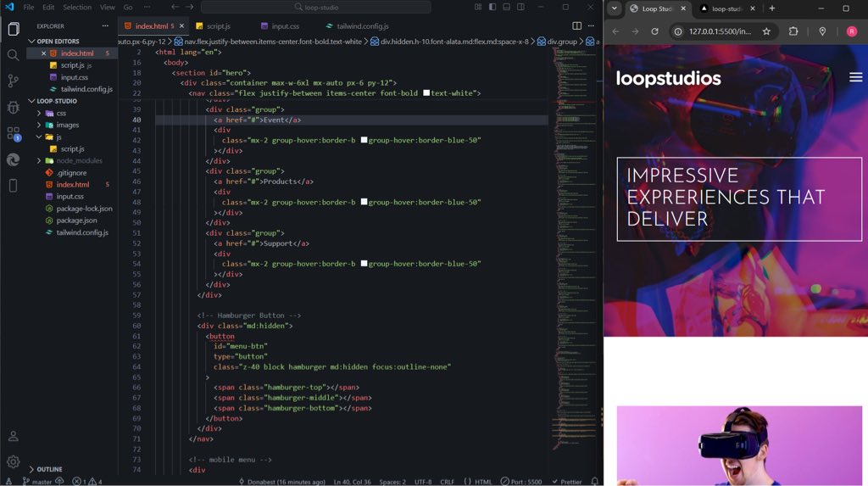Click Ln 40, Col 36 in status bar

point(352,482)
